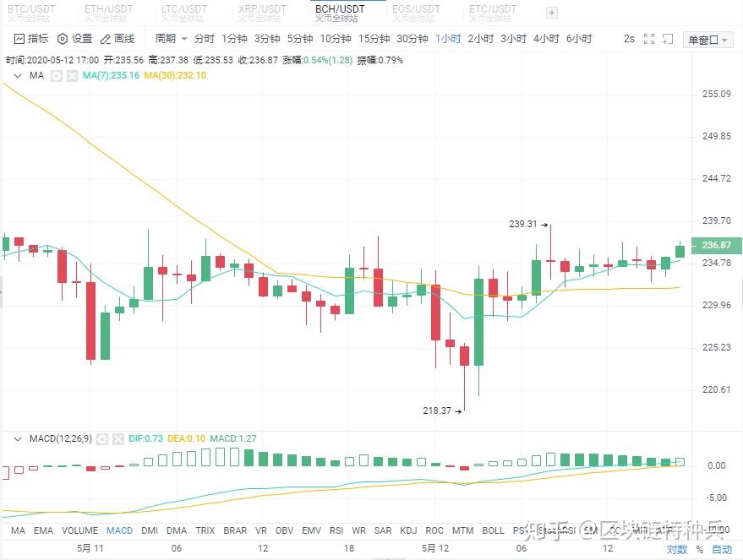
Task: Toggle the EMV indicator
Action: coord(311,530)
